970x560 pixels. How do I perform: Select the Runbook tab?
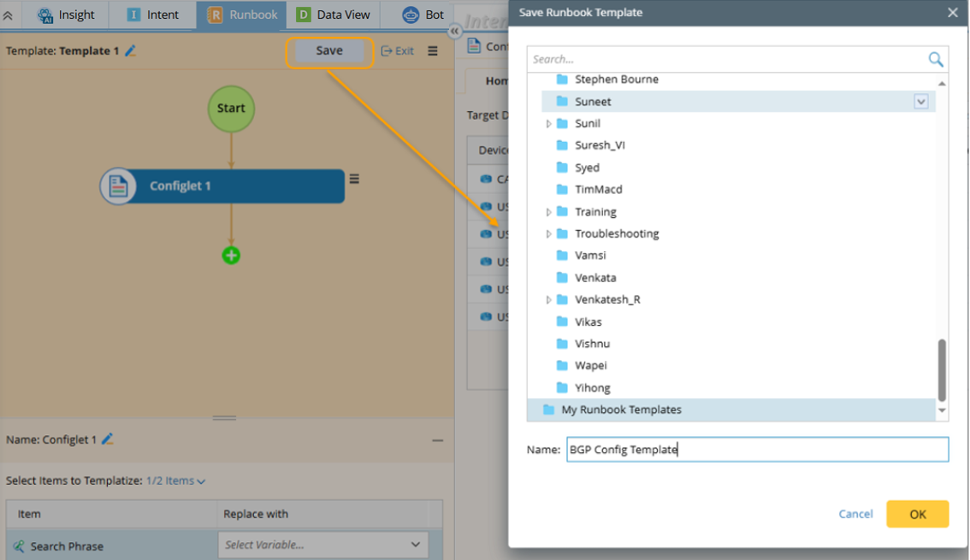(242, 15)
